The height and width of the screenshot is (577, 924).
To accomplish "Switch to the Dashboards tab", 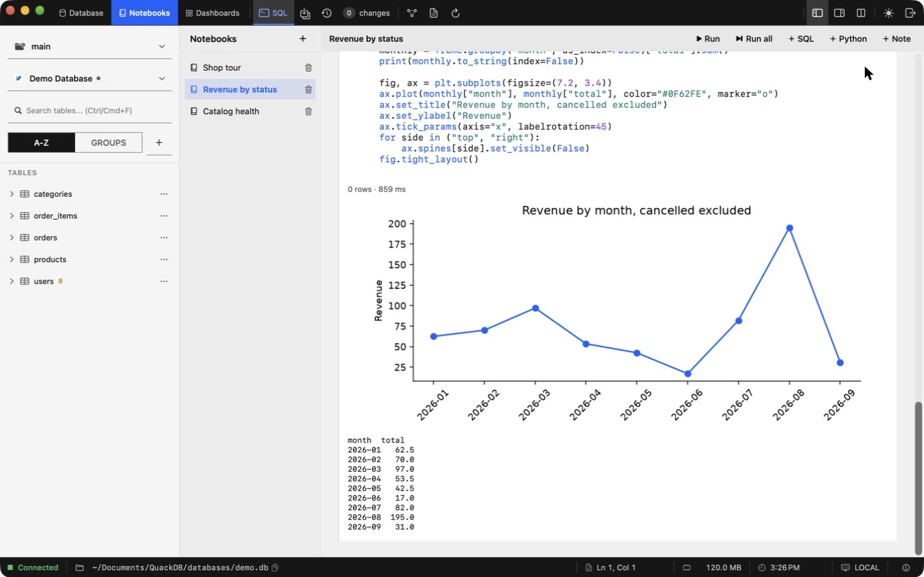I will (212, 13).
